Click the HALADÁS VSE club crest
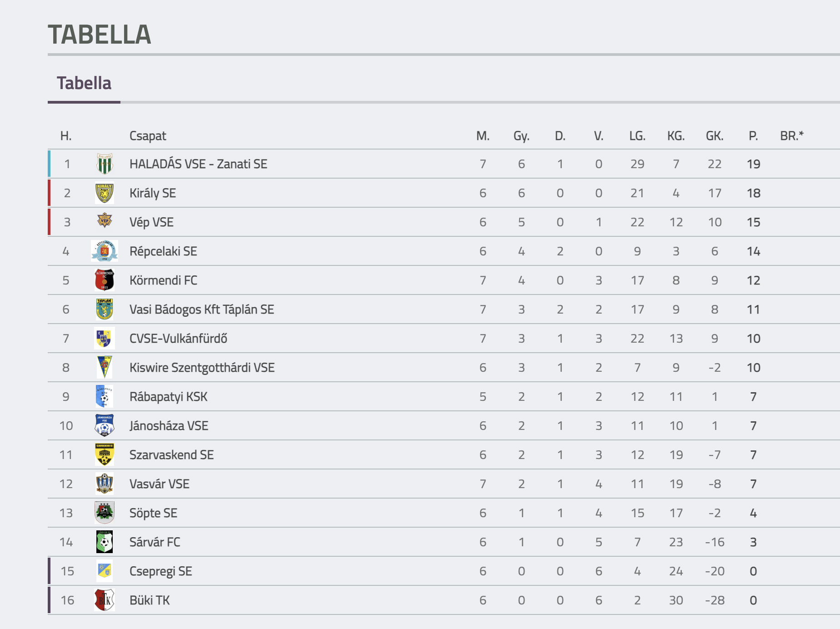 coord(105,164)
